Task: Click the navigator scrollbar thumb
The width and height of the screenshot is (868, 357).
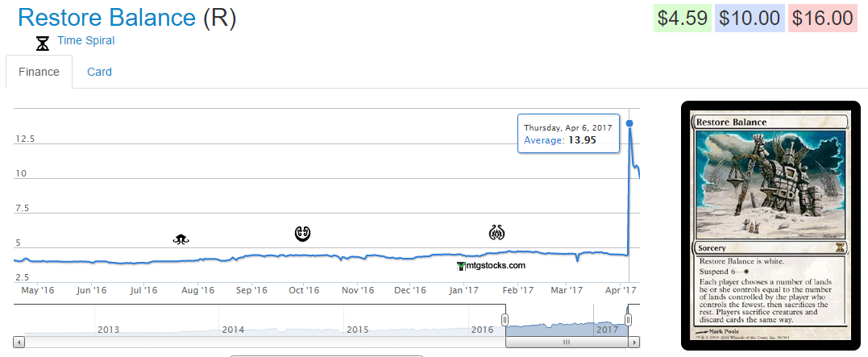Action: point(566,342)
